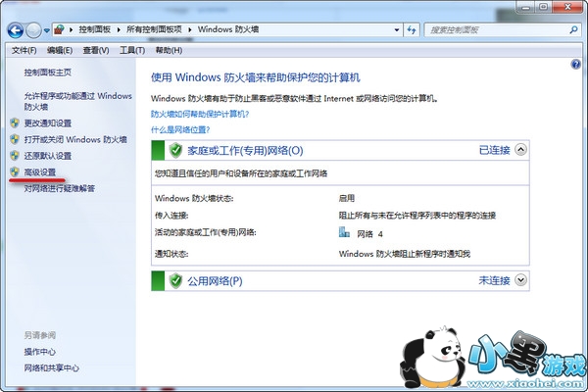The image size is (588, 392).
Task: Open recent pages dropdown beside nav arrows
Action: pos(46,30)
